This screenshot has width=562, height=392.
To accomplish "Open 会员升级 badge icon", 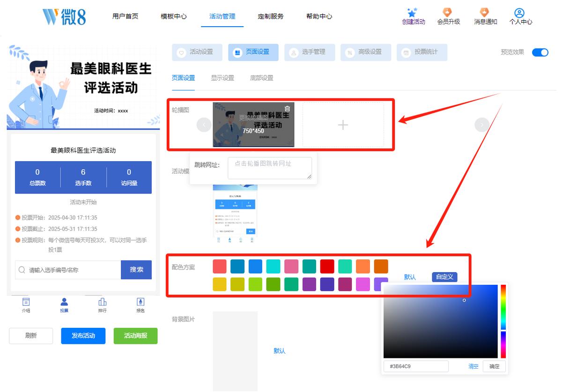I will pos(448,13).
